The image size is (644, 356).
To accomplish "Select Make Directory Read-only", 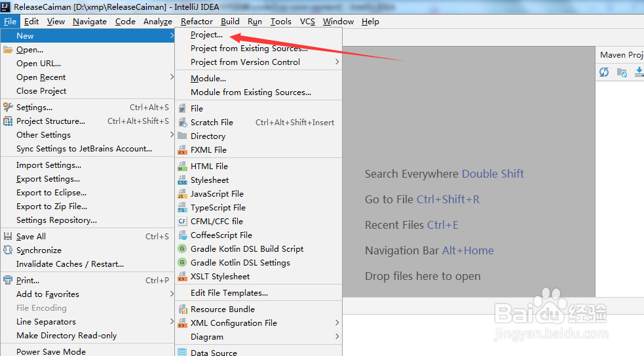I will [88, 336].
